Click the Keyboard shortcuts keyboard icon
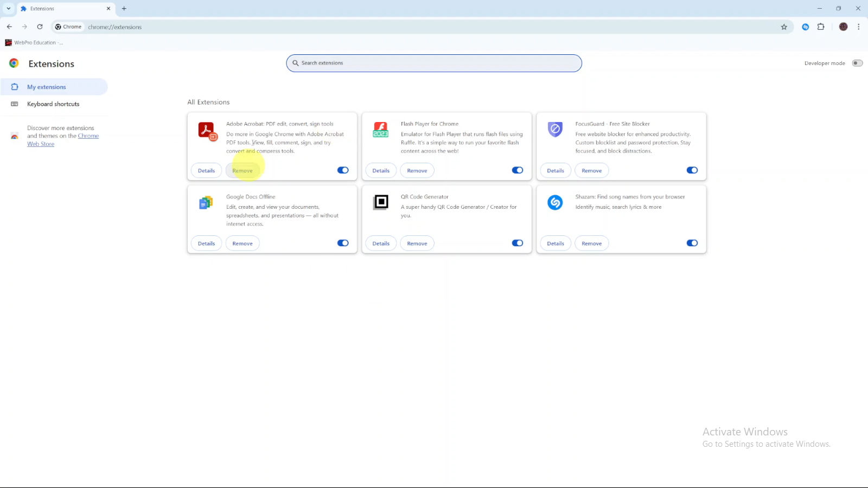The image size is (868, 488). 15,104
